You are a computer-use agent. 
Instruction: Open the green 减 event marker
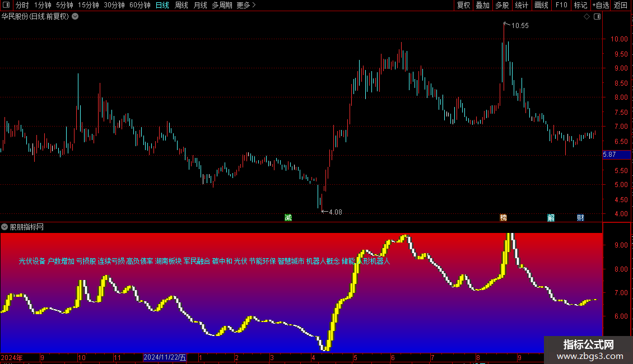(288, 217)
